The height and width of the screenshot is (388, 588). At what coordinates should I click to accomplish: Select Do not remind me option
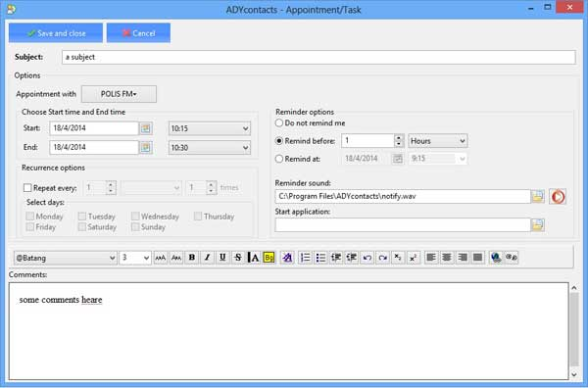point(279,122)
